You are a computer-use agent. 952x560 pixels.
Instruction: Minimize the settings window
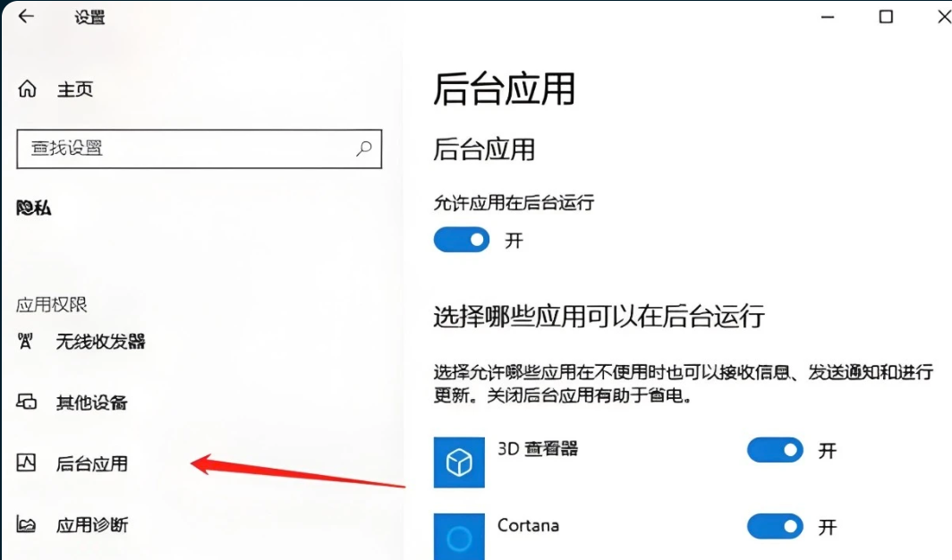click(x=828, y=17)
